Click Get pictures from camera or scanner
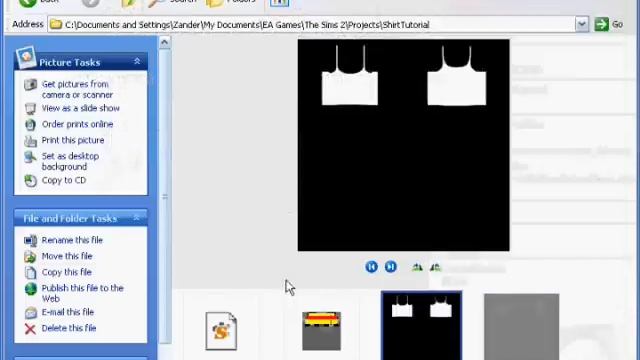Image resolution: width=640 pixels, height=360 pixels. [77, 89]
